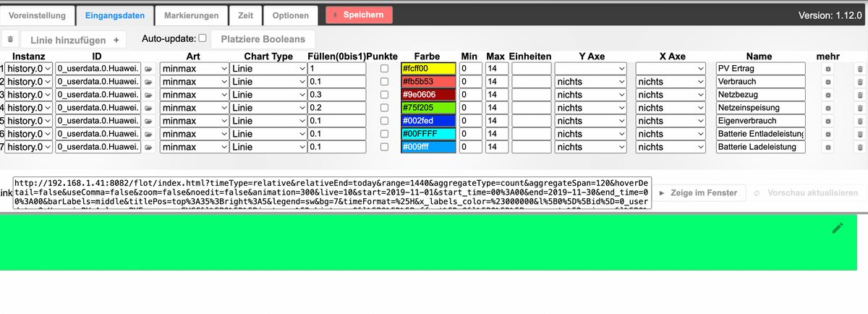This screenshot has width=868, height=314.
Task: Delete the Netzbezug line with trash icon
Action: (x=859, y=95)
